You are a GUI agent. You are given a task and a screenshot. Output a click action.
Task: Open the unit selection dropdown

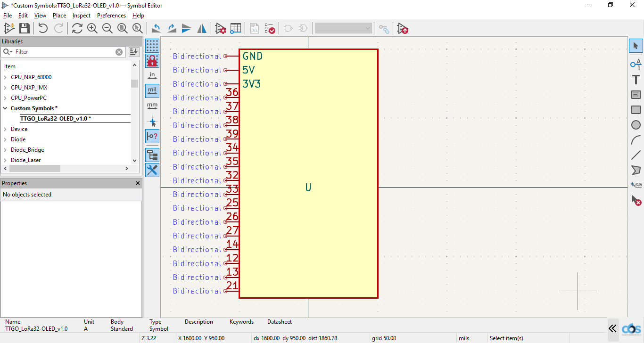[x=344, y=28]
